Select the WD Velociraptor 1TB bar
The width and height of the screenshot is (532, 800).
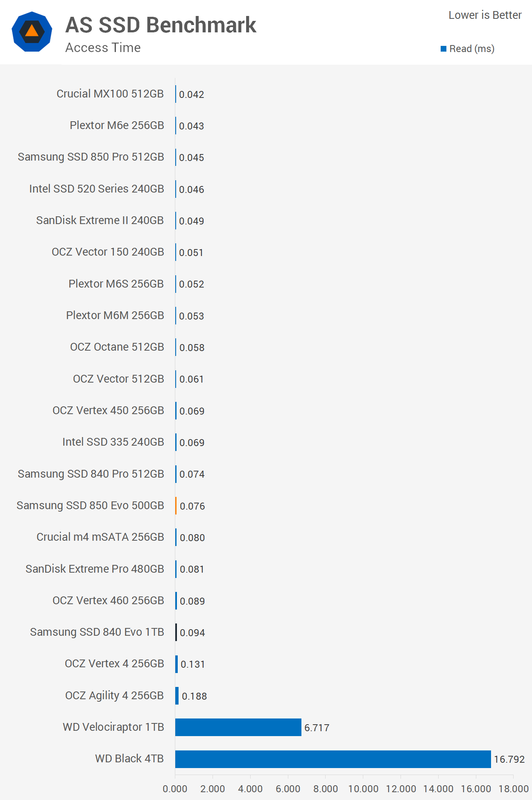[x=238, y=727]
